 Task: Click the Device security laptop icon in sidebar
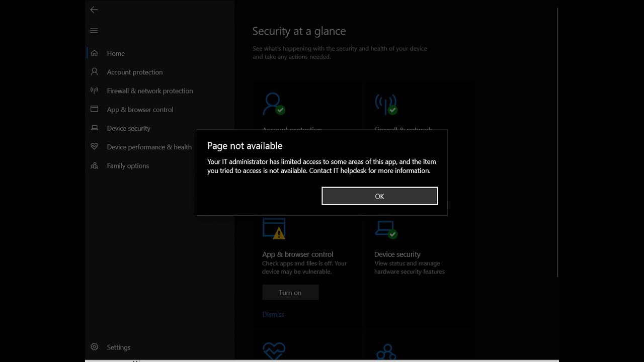94,128
